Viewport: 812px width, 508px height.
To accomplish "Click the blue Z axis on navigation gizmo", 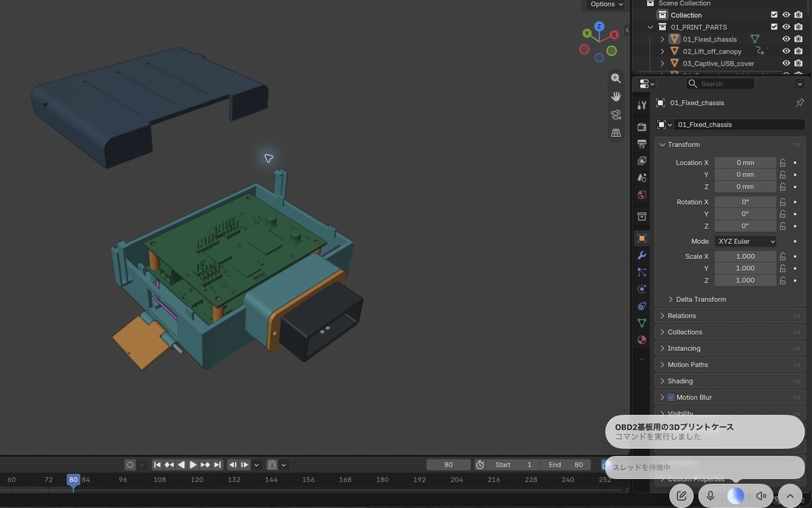I will click(599, 26).
